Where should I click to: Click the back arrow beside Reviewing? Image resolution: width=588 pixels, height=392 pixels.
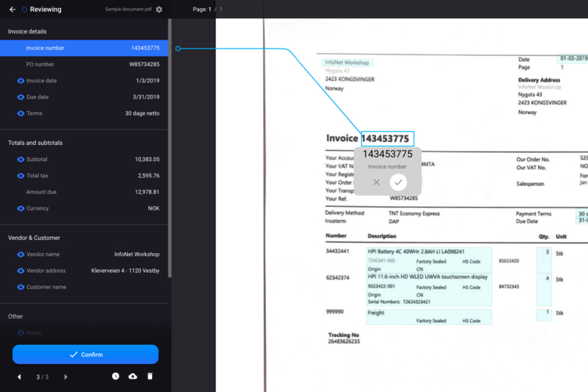tap(12, 10)
